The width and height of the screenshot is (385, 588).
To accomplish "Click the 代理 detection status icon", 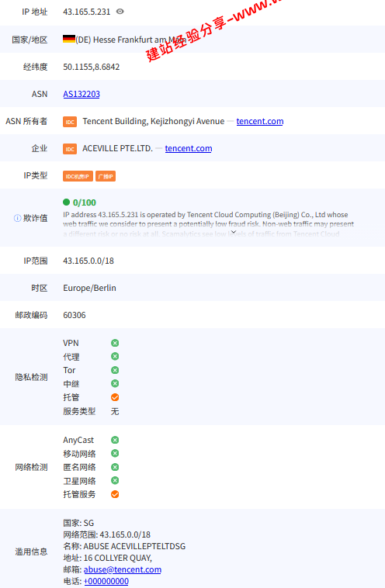I will [x=115, y=356].
